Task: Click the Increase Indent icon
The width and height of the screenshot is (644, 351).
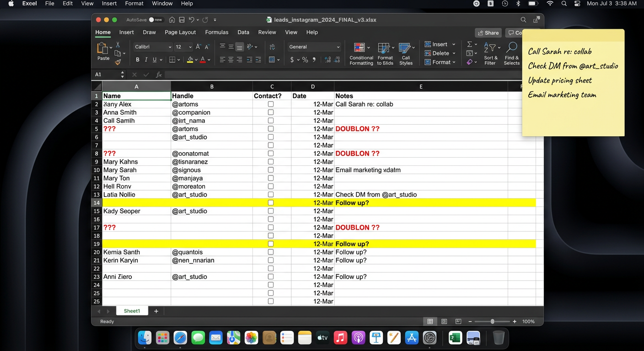Action: point(258,60)
